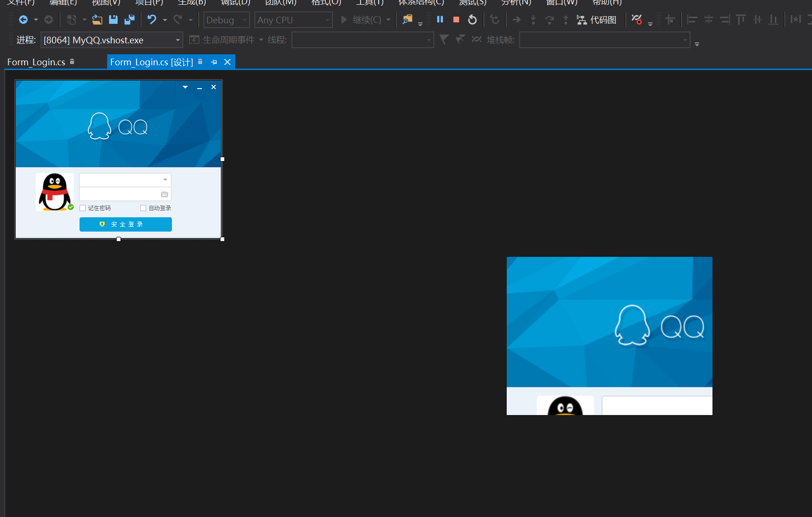Click the flagged threads filter icon
Screen dimensions: 812x517
coord(460,40)
